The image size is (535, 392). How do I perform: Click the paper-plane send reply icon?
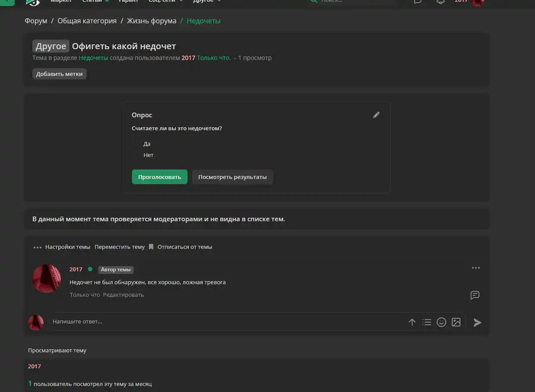pos(477,322)
